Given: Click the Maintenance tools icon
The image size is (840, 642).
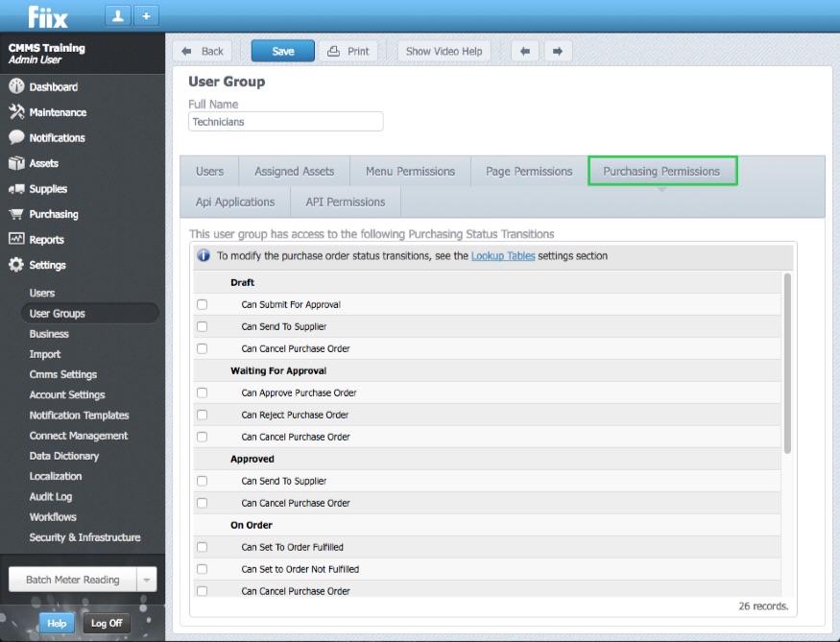Looking at the screenshot, I should tap(16, 112).
